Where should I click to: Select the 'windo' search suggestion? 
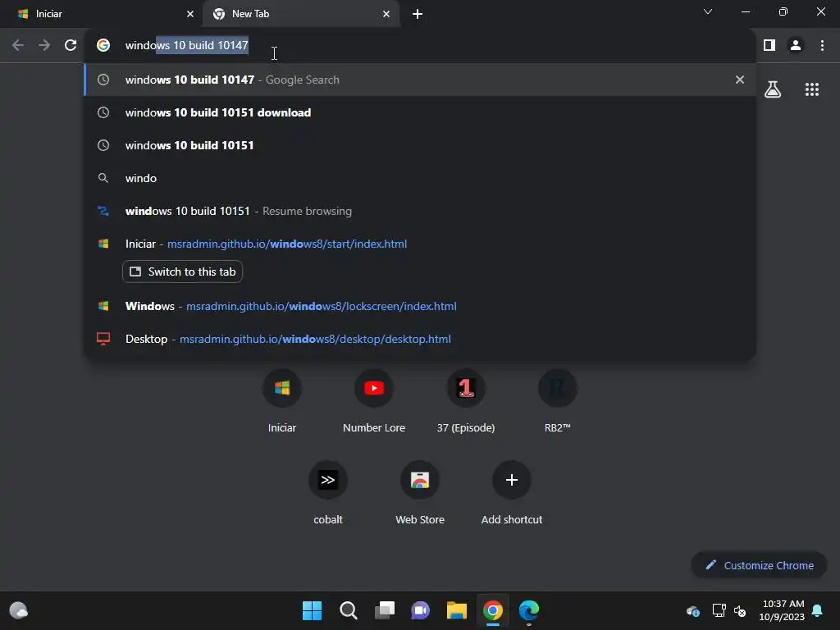click(420, 178)
